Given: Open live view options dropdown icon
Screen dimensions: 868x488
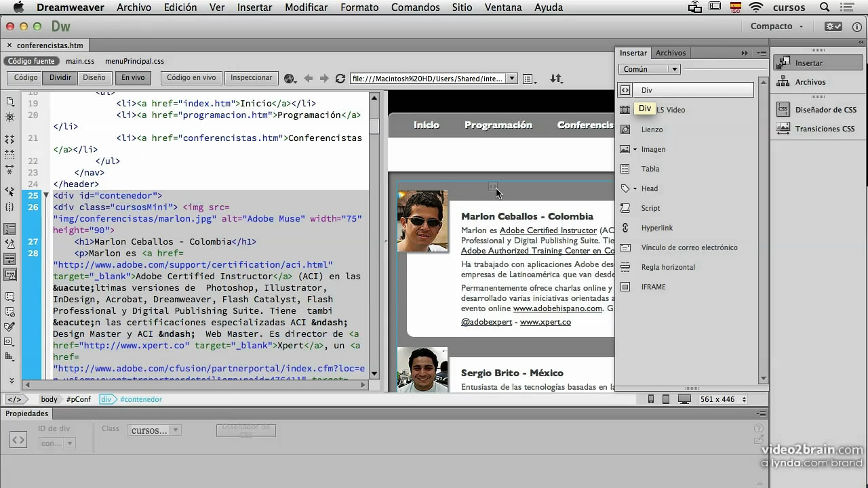Looking at the screenshot, I should coord(530,79).
